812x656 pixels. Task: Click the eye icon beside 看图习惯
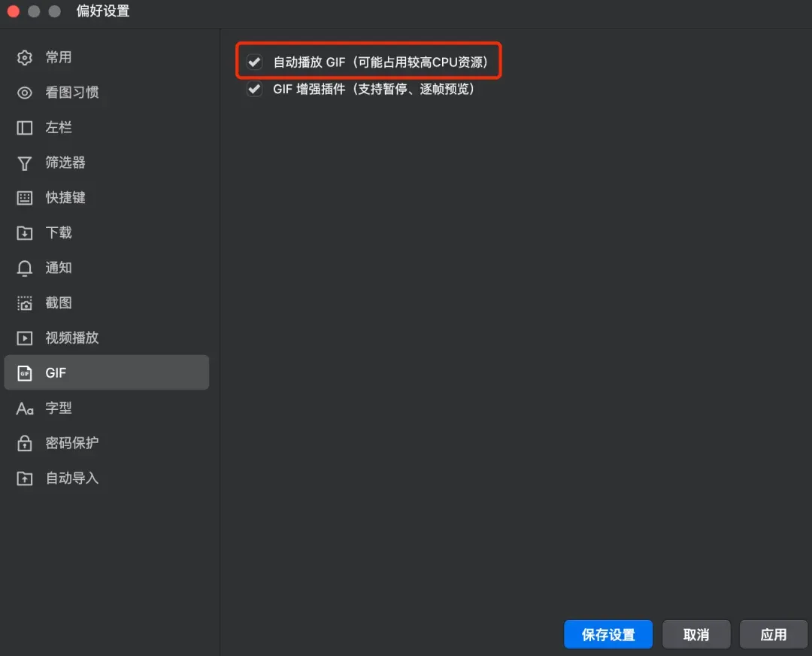pos(24,93)
